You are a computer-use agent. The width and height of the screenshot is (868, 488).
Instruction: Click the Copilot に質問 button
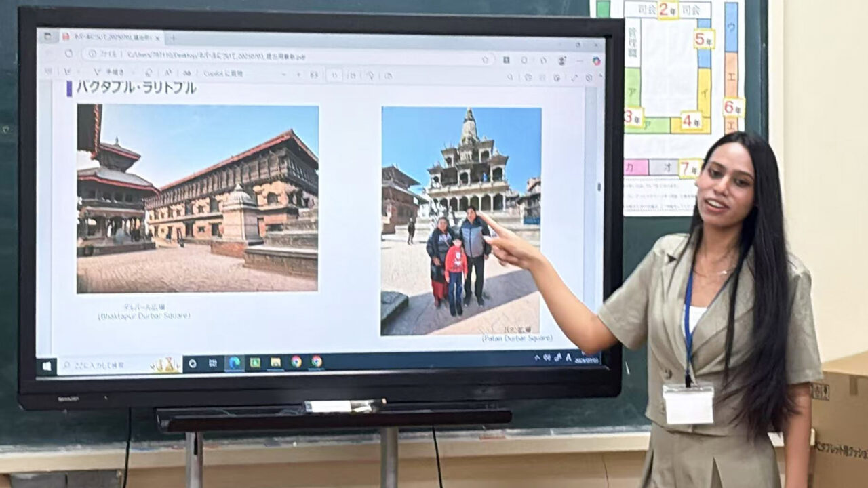[224, 74]
